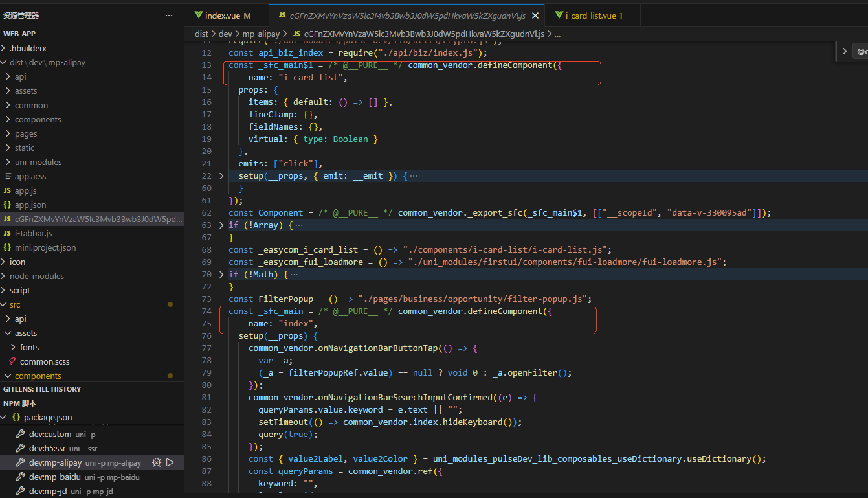This screenshot has width=868, height=498.
Task: Run the dev:mp-alipay npm script
Action: click(x=170, y=462)
